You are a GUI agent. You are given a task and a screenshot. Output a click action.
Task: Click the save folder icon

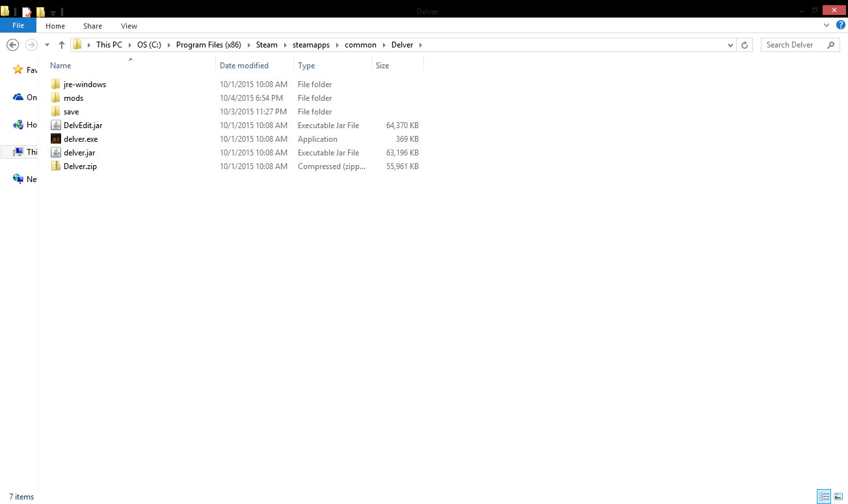tap(55, 112)
